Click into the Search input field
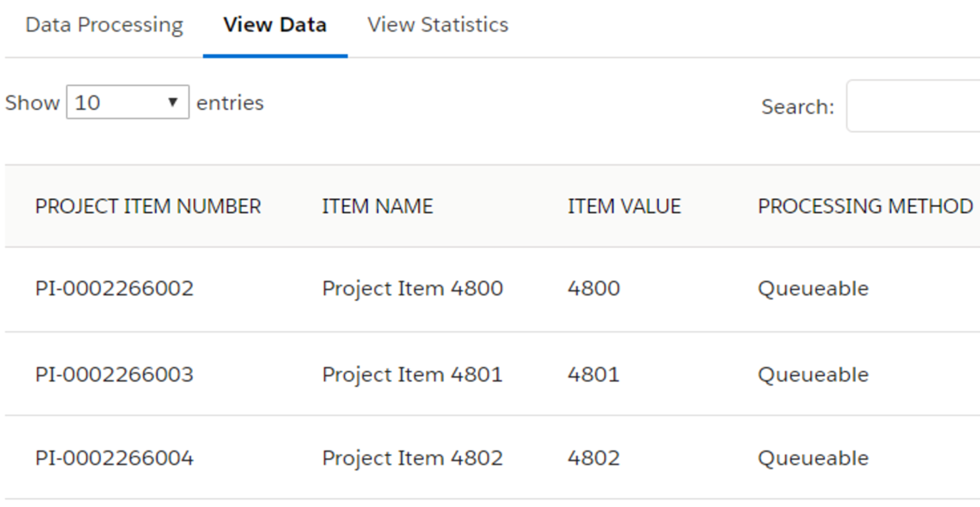 tap(913, 106)
